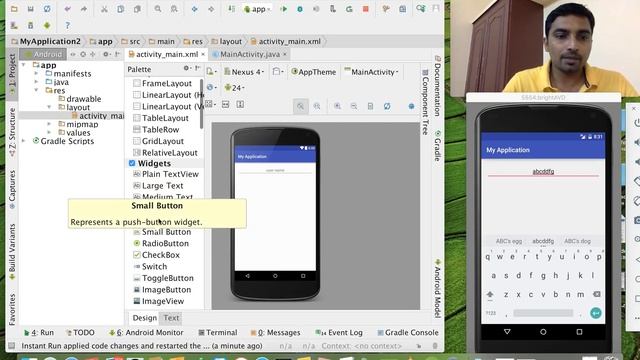Tap emulator Home circle button
The image size is (640, 360).
[x=543, y=332]
